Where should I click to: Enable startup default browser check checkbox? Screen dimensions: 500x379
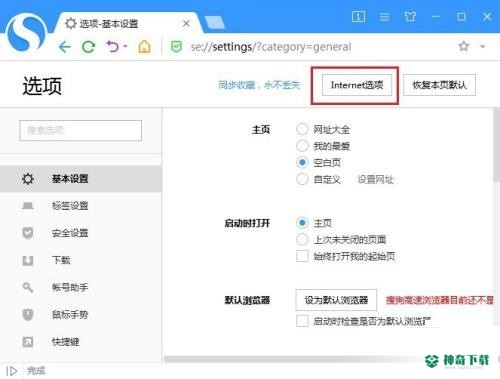pyautogui.click(x=302, y=321)
